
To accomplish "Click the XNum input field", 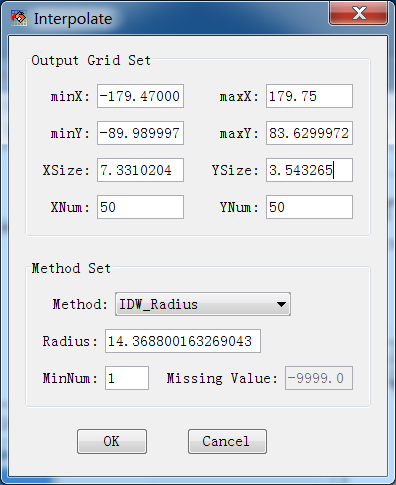I will pyautogui.click(x=140, y=207).
